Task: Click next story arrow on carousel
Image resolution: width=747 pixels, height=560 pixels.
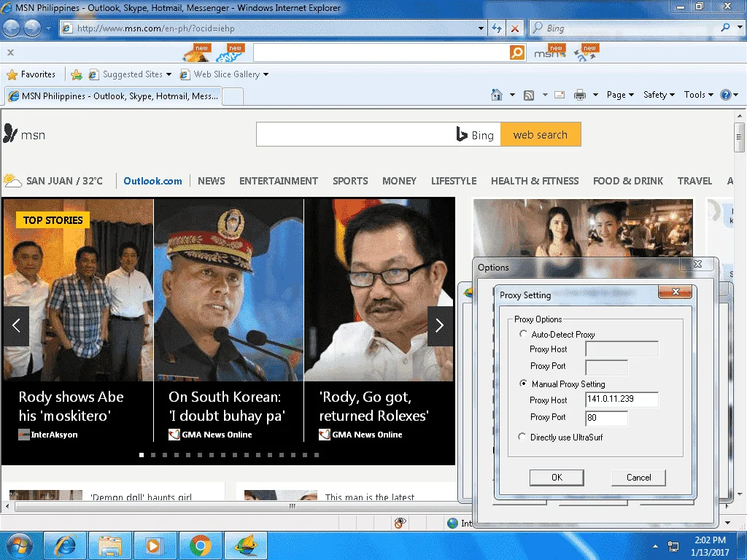Action: [x=439, y=326]
